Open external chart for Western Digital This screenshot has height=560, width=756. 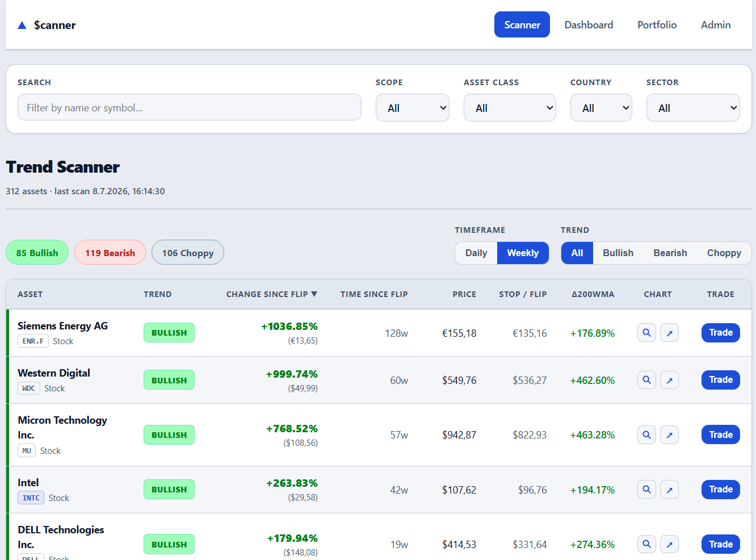pyautogui.click(x=670, y=380)
